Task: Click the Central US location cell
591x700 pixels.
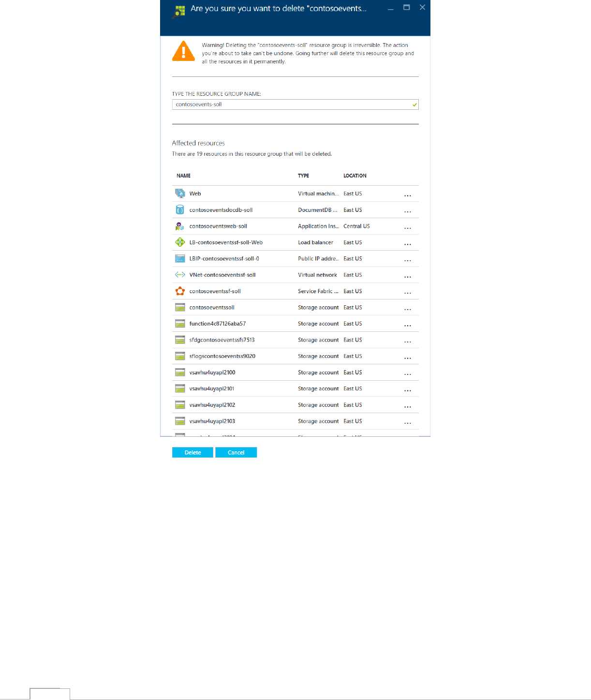Action: pyautogui.click(x=356, y=226)
